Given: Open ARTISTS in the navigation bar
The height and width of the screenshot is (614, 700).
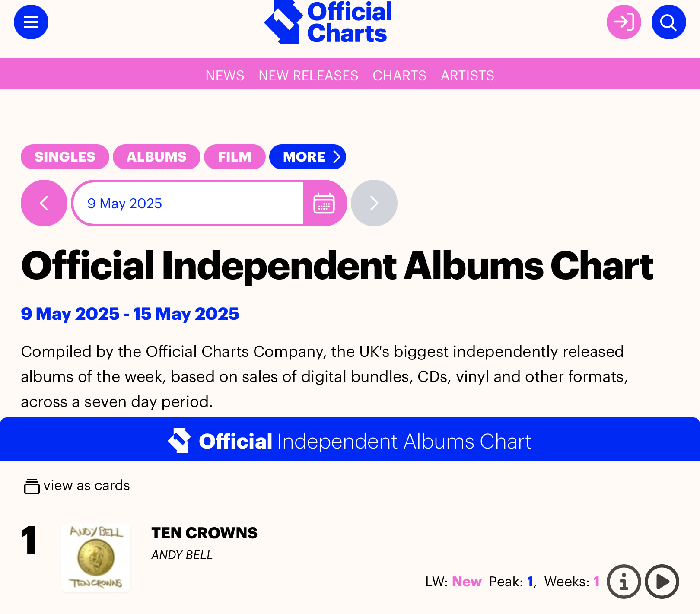Looking at the screenshot, I should (468, 76).
